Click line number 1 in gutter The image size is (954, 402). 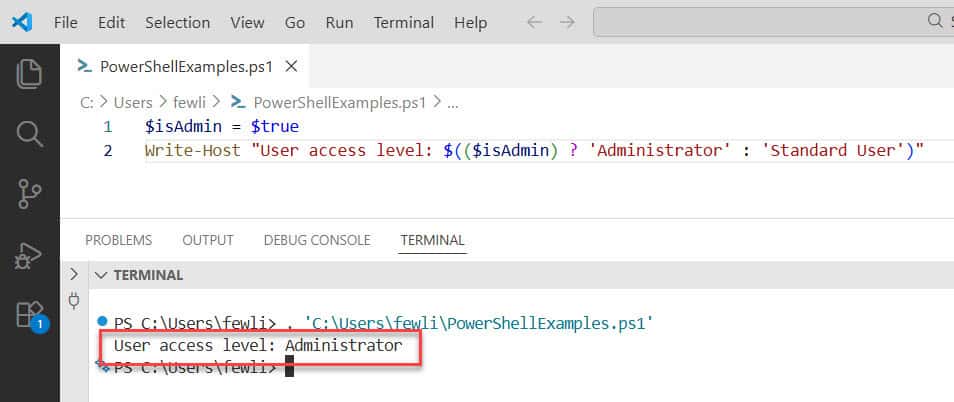pos(108,127)
